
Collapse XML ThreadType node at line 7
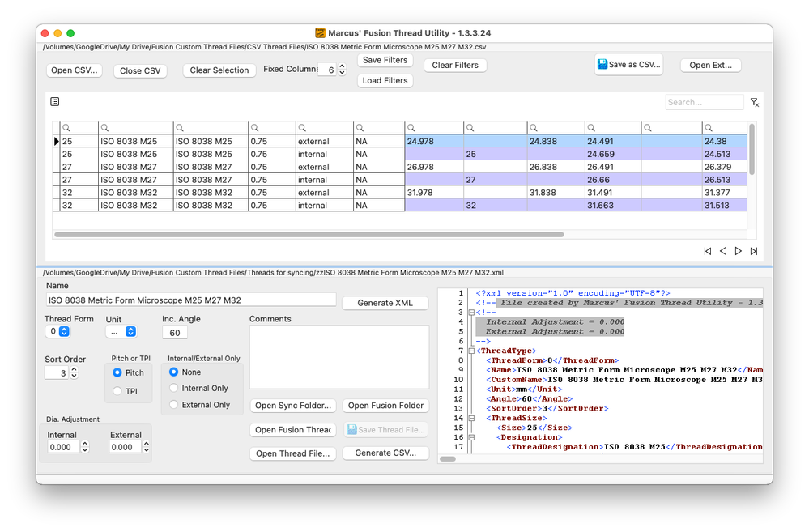pos(471,351)
